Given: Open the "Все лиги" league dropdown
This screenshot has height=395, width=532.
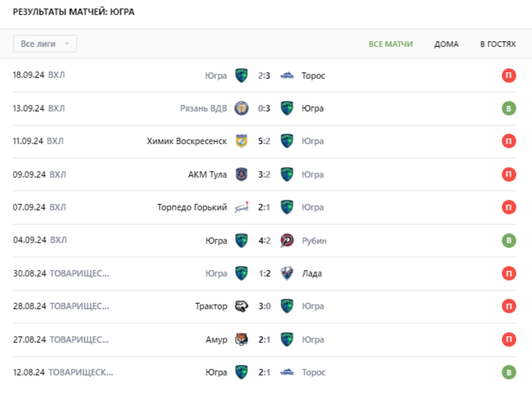Looking at the screenshot, I should (x=45, y=44).
